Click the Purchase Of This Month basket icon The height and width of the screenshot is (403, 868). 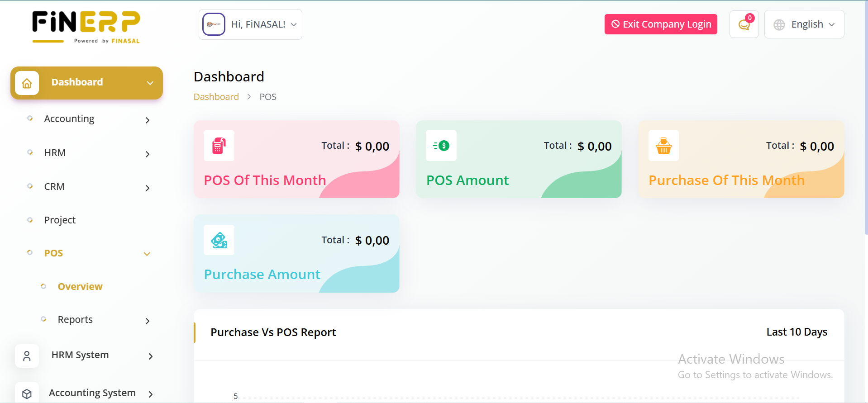[663, 146]
